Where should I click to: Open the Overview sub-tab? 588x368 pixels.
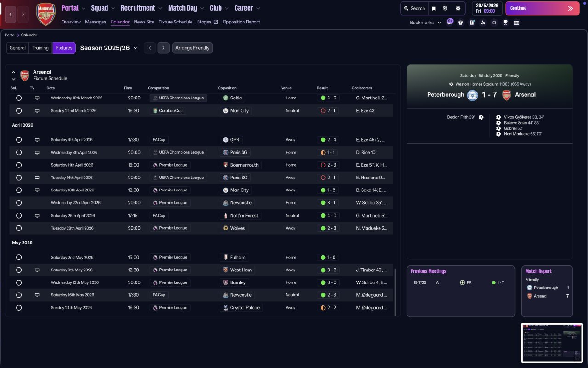click(x=71, y=22)
